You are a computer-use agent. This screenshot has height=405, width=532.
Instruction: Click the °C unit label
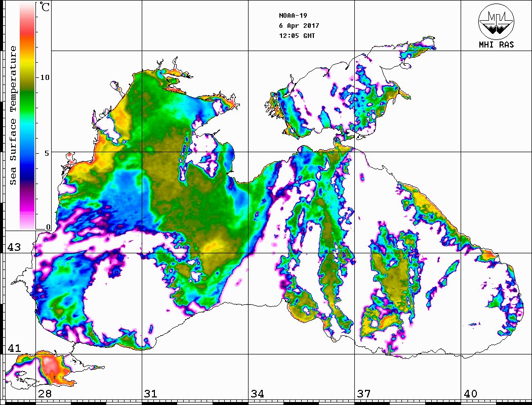tap(45, 7)
